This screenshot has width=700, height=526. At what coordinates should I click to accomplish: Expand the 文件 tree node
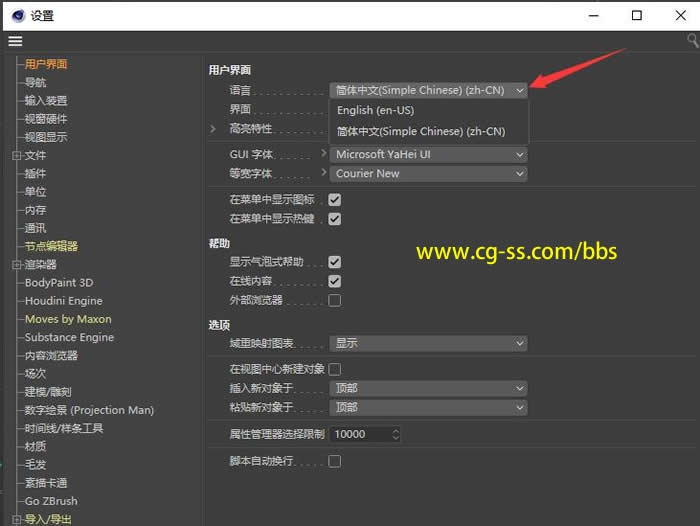[x=16, y=156]
